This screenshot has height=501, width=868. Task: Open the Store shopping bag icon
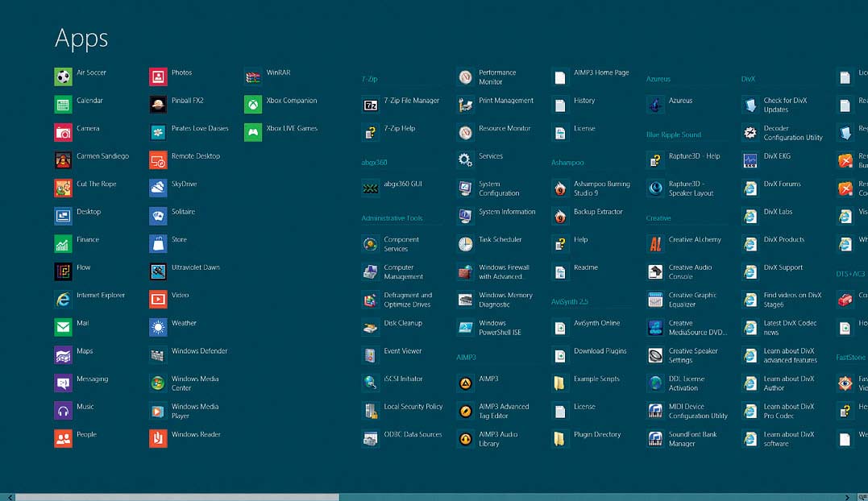click(158, 243)
